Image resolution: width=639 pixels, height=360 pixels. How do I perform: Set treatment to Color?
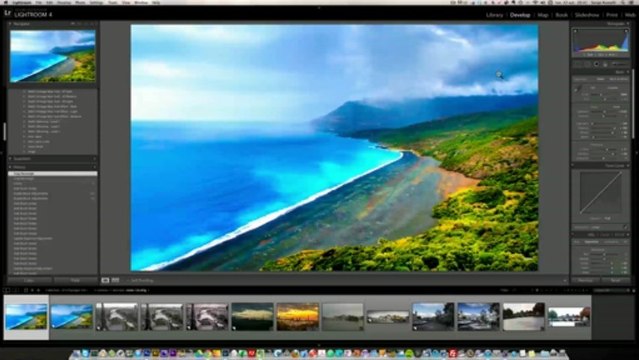click(x=600, y=79)
